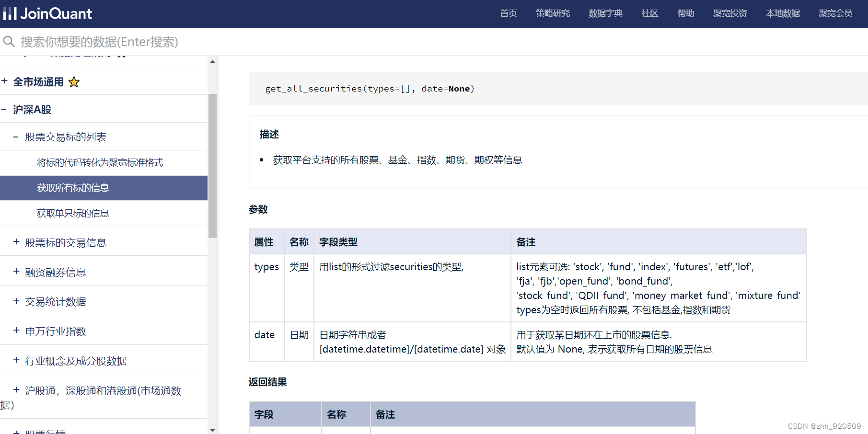Expand the 融资融券信息 section
Viewport: 868px width, 434px height.
click(x=15, y=272)
